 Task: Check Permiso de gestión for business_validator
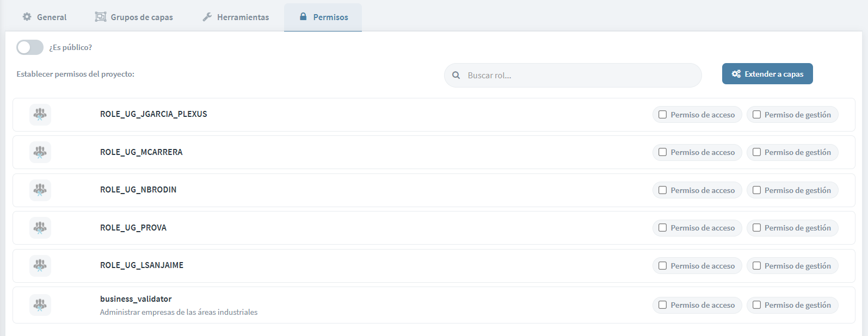756,305
